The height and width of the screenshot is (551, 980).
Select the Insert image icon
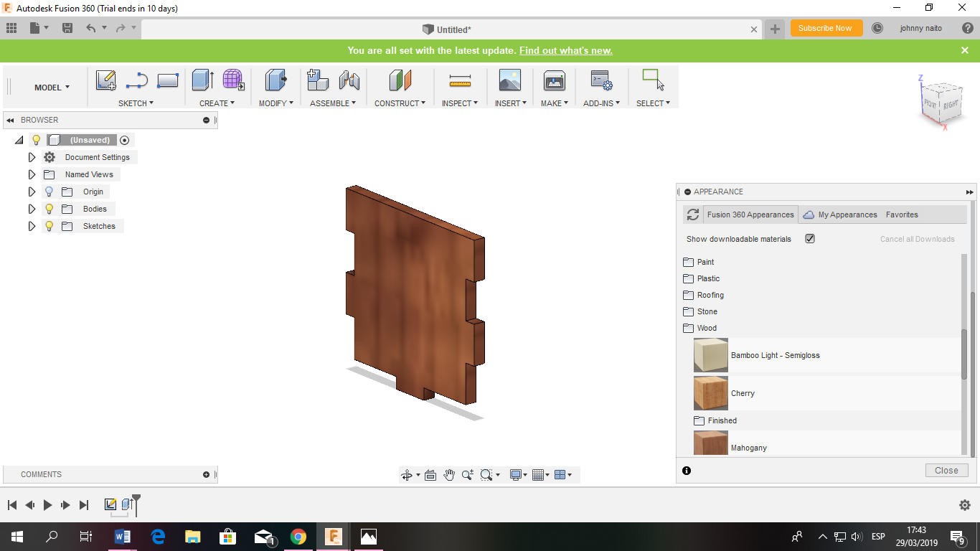(x=509, y=80)
